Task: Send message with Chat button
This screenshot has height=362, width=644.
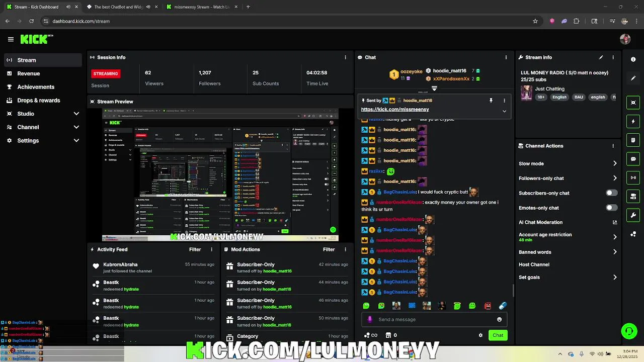Action: [498, 335]
